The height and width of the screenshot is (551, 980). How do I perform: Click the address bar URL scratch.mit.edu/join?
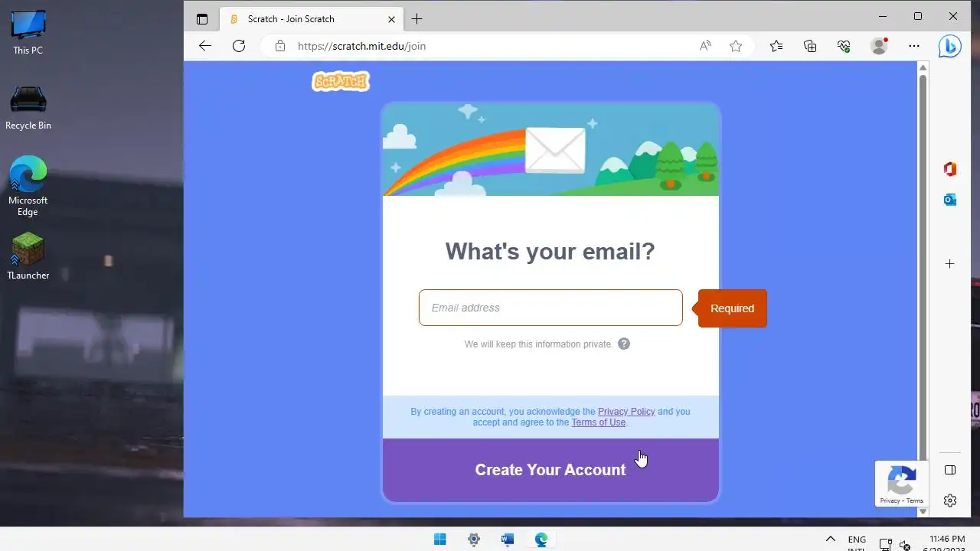(x=361, y=46)
